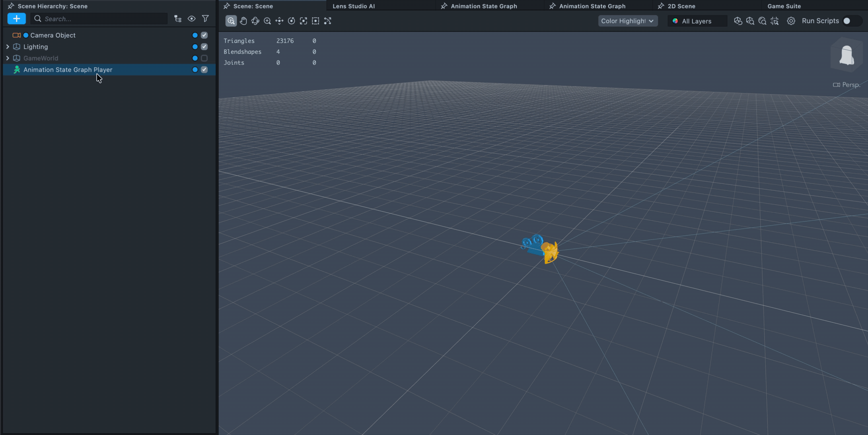This screenshot has width=868, height=435.
Task: Expand the GameWorld tree item
Action: [8, 58]
